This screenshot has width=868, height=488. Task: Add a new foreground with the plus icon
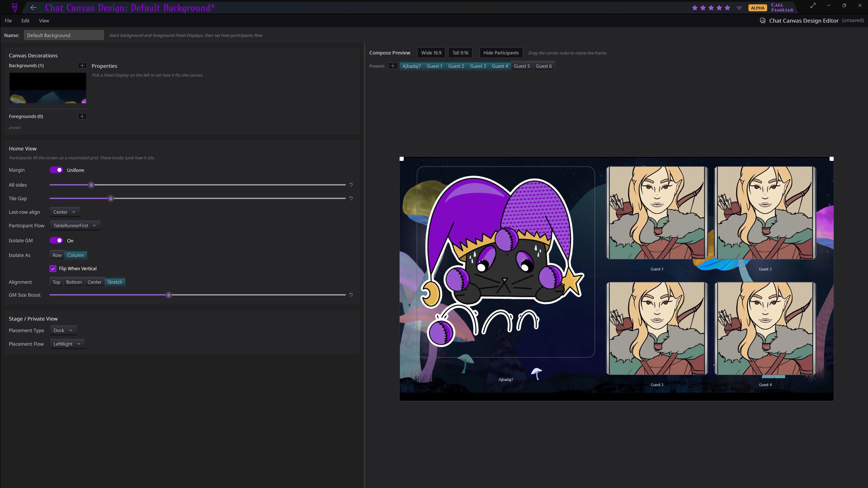[x=82, y=116]
